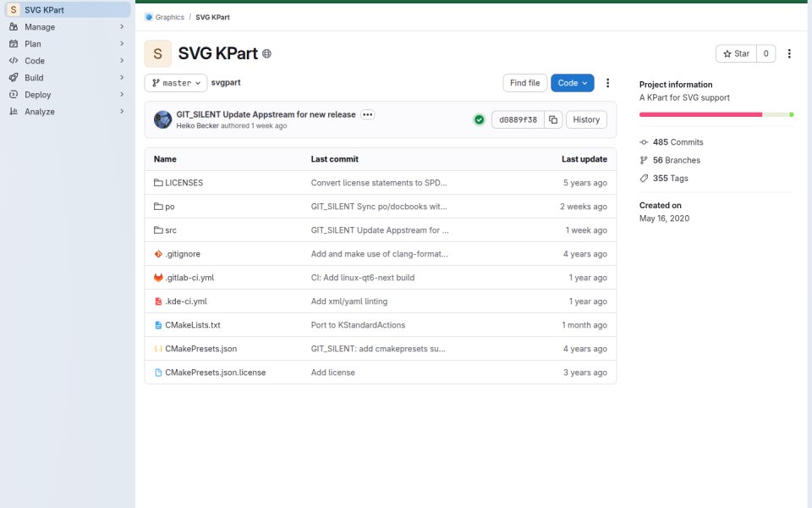This screenshot has width=812, height=508.
Task: Open the .gitlab-ci.yml file name
Action: coord(189,278)
